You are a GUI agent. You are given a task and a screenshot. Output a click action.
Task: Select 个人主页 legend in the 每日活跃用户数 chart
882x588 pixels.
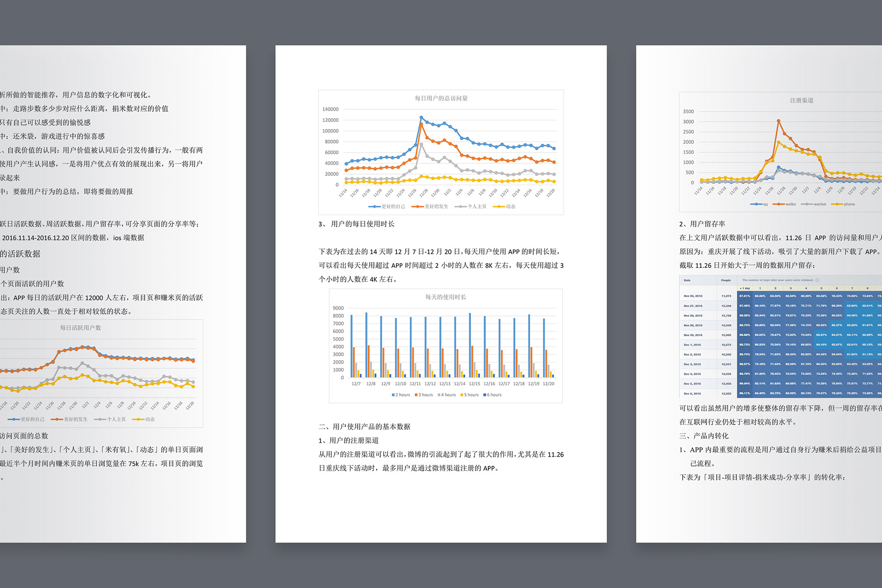click(110, 419)
